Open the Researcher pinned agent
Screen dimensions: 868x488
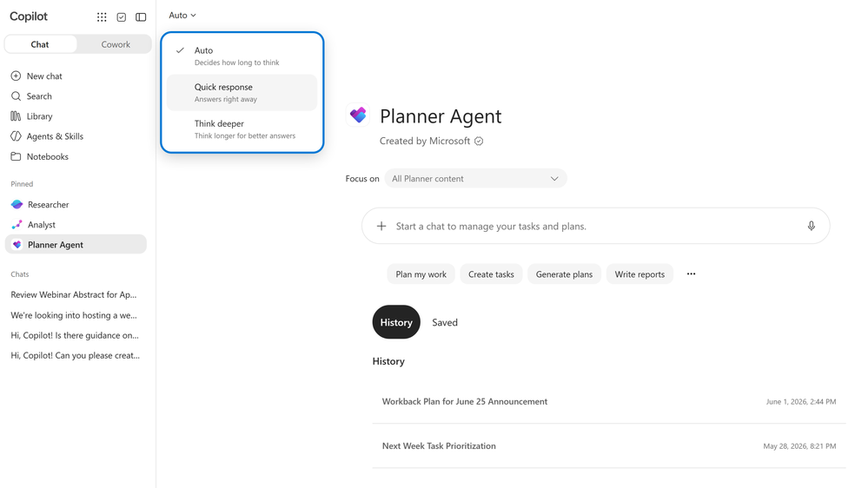(76, 205)
